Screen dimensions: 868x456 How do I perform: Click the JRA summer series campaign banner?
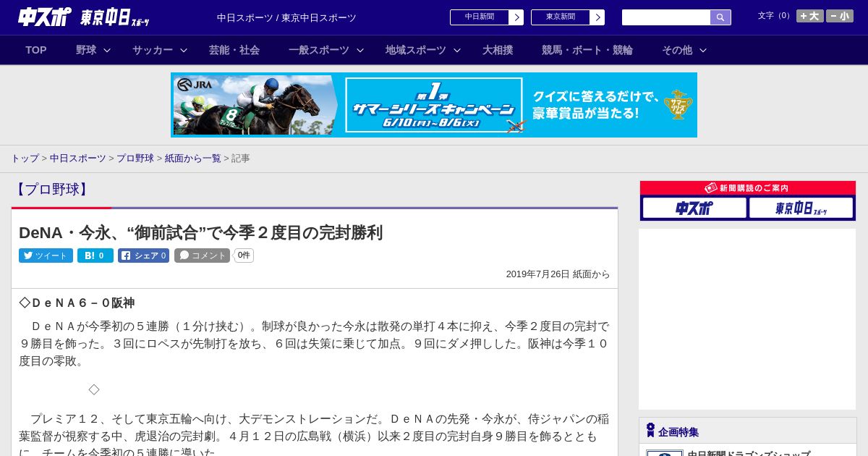click(434, 105)
